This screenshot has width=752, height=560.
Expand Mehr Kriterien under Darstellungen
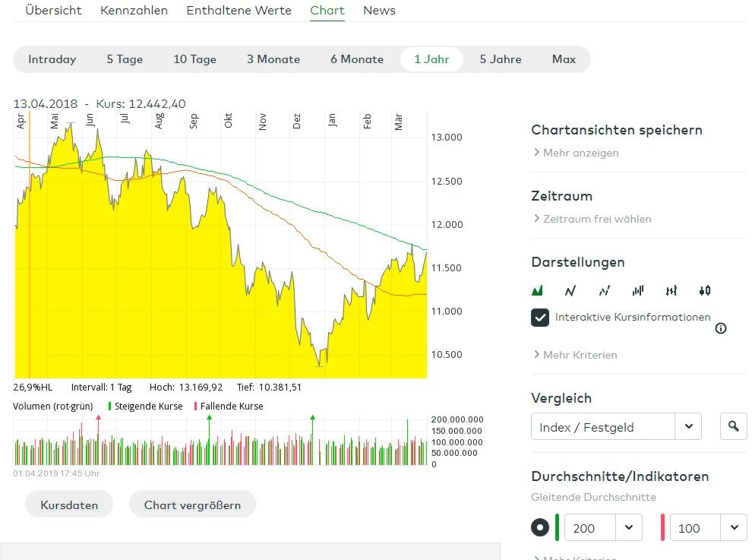point(575,355)
